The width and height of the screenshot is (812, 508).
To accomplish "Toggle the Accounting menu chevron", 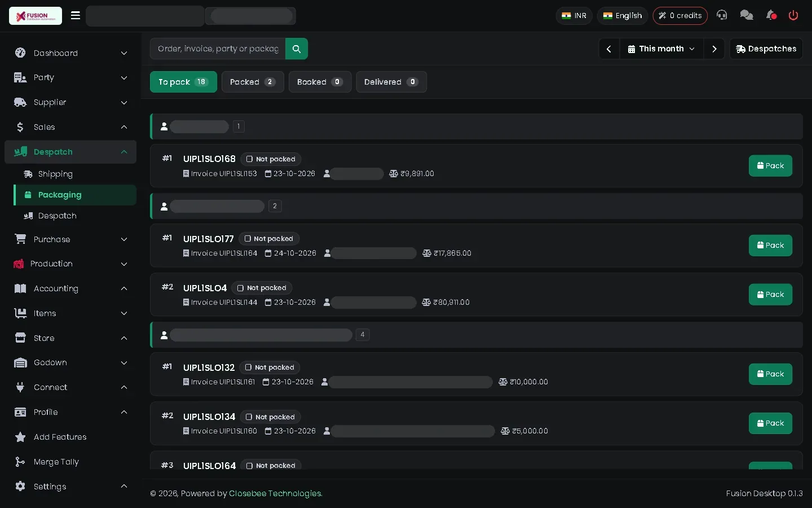I will coord(124,288).
